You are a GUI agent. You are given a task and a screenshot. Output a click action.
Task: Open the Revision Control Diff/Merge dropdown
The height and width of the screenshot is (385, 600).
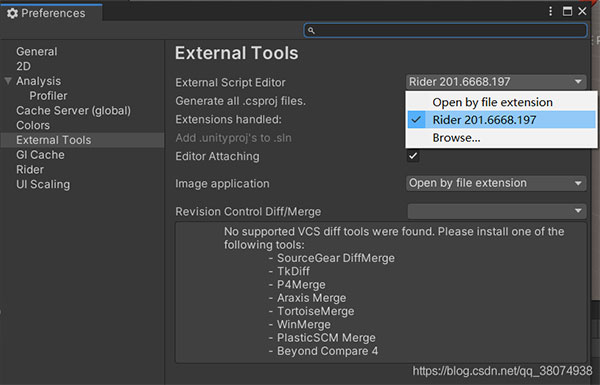click(496, 211)
